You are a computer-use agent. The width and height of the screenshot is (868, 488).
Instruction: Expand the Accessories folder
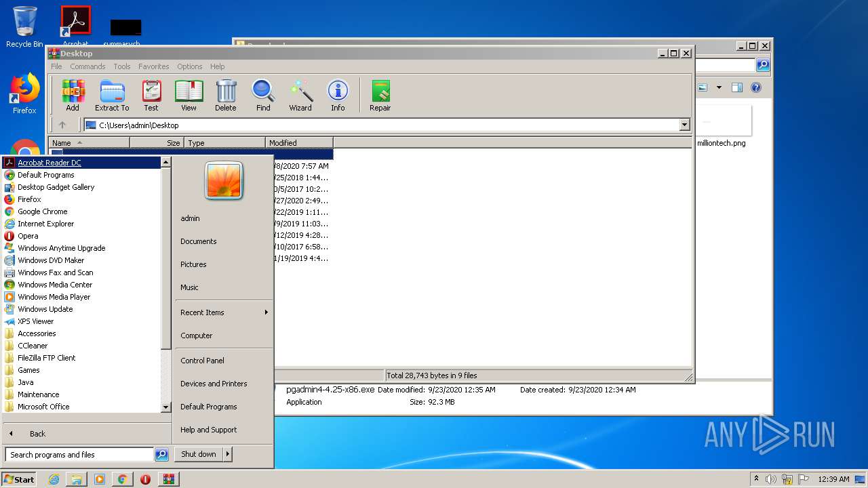(81, 333)
